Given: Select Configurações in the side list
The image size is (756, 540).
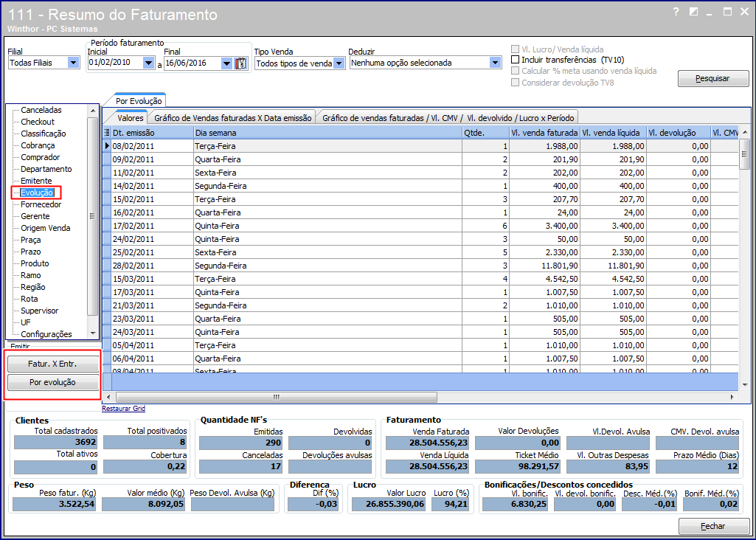Looking at the screenshot, I should click(46, 334).
